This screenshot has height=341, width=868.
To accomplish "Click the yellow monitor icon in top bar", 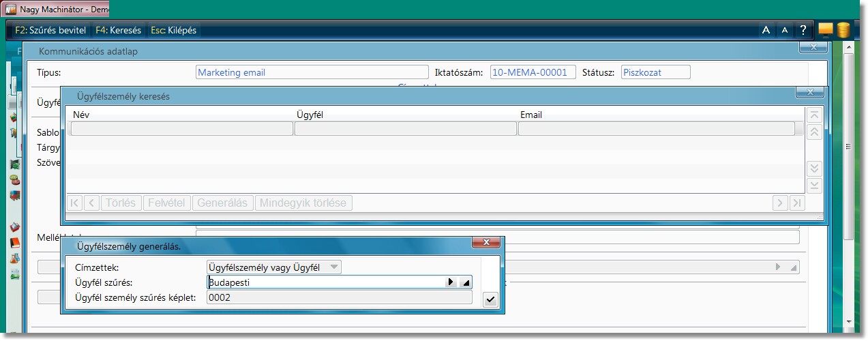I will 826,30.
